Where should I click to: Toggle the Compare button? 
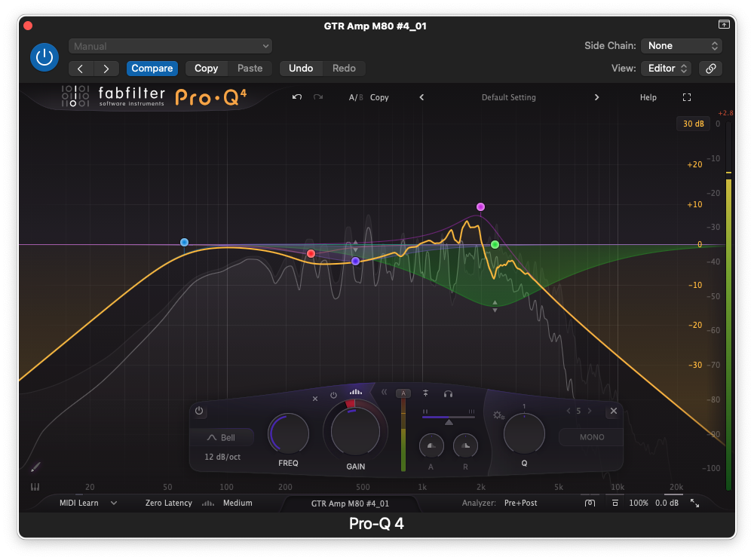(152, 69)
